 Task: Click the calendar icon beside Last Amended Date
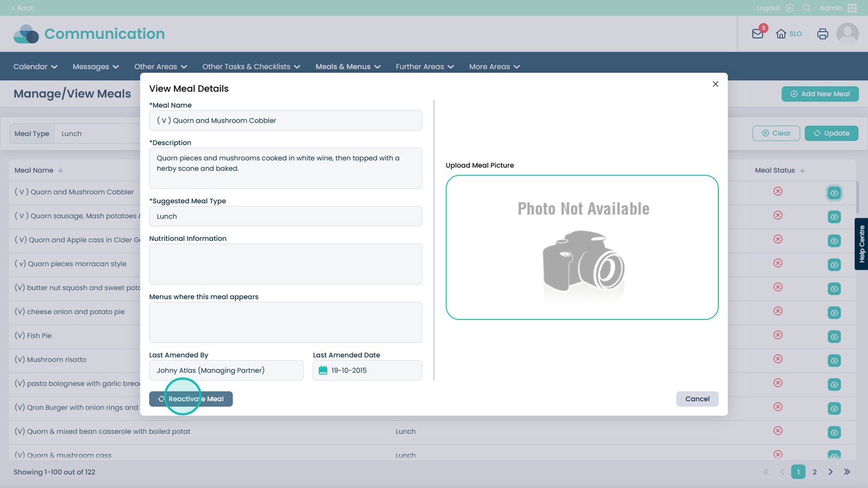tap(323, 370)
